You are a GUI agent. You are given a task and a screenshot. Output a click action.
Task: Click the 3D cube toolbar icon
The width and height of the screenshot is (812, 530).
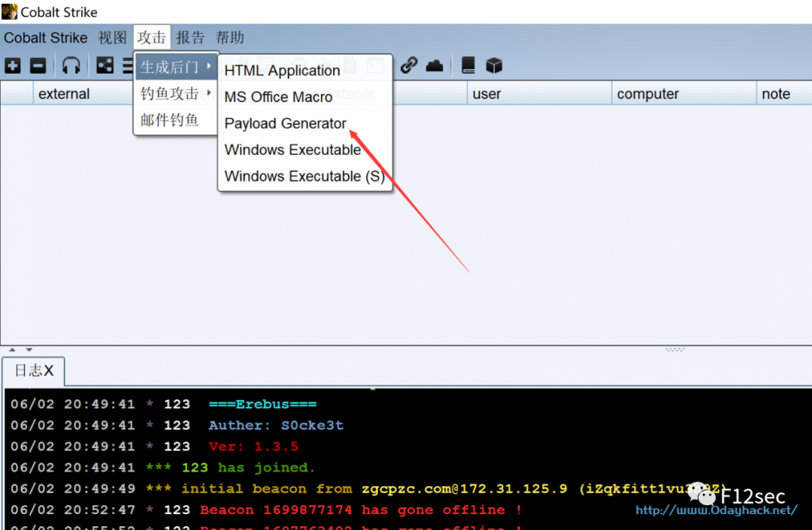[494, 65]
